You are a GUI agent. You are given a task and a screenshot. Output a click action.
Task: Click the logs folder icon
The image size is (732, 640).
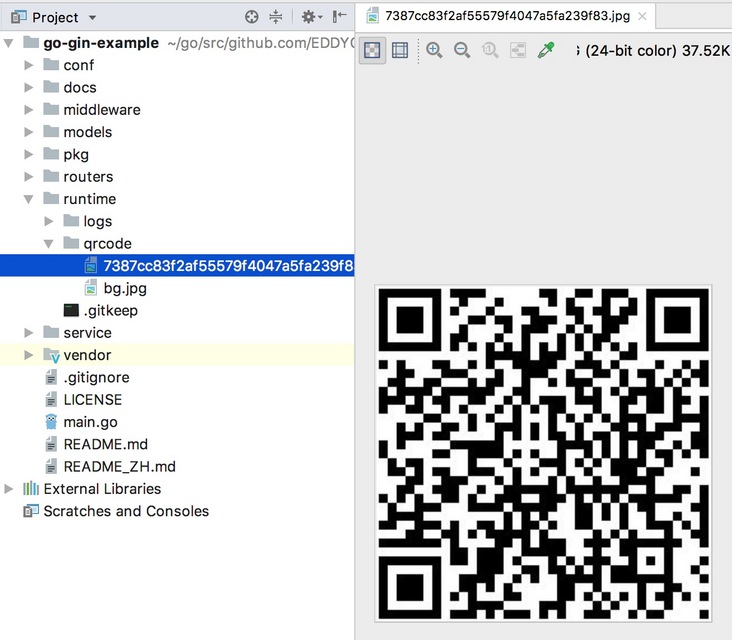coord(71,220)
